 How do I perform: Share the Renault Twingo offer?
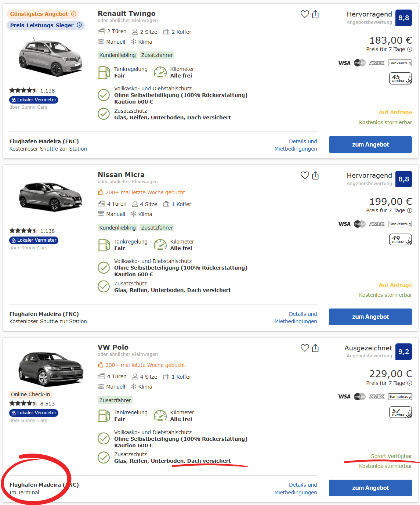coord(315,14)
